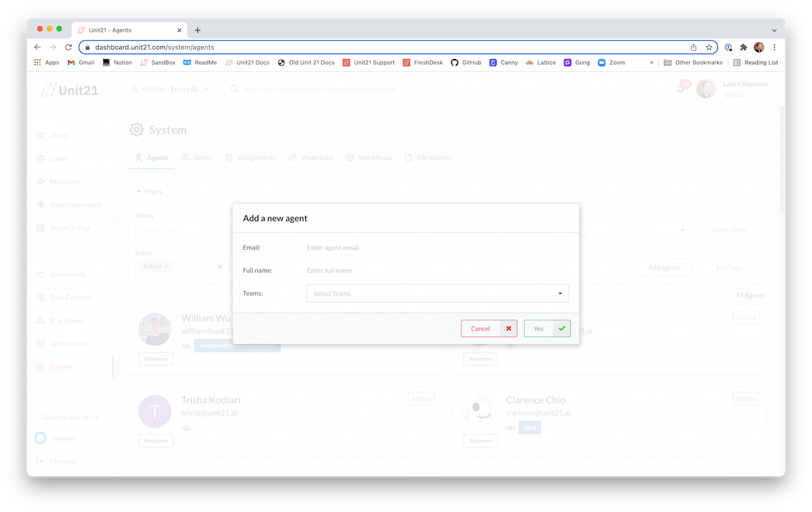Screen dimensions: 812x512
Task: Reload the page
Action: pos(68,47)
